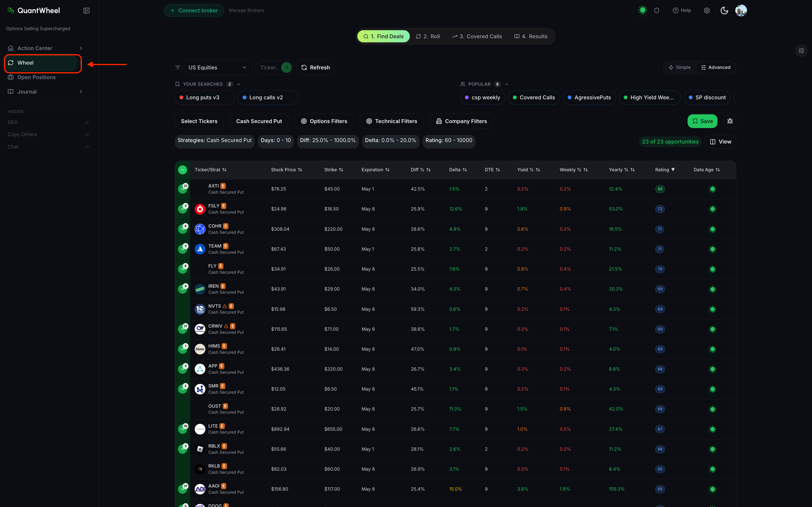Click the APP AppLovin logo
Viewport: 812px width, 507px height.
200,369
